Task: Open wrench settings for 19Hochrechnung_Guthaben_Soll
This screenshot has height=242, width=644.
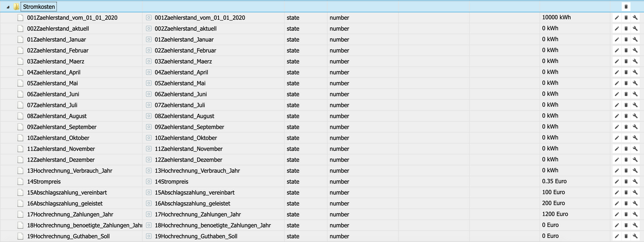Action: pyautogui.click(x=635, y=236)
